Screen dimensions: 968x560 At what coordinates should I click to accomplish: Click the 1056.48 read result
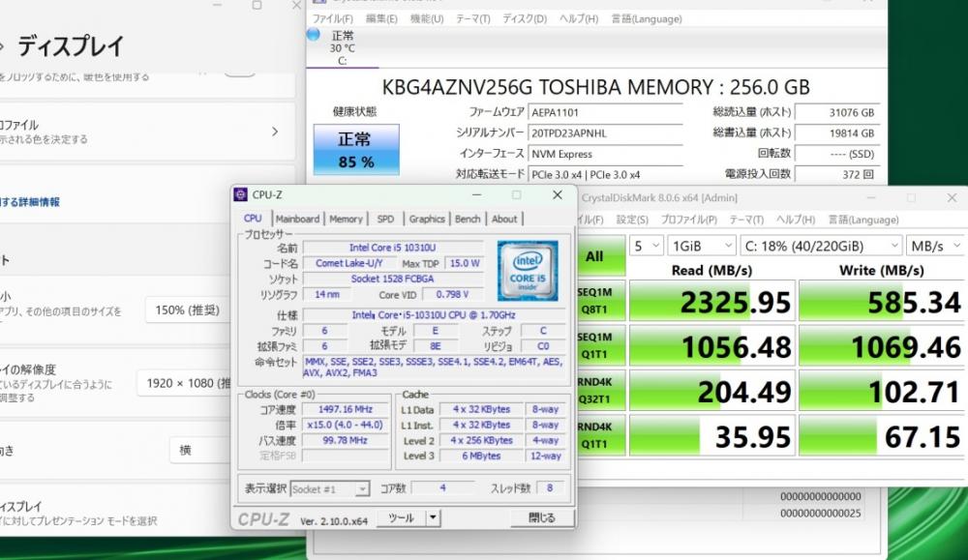click(x=711, y=346)
